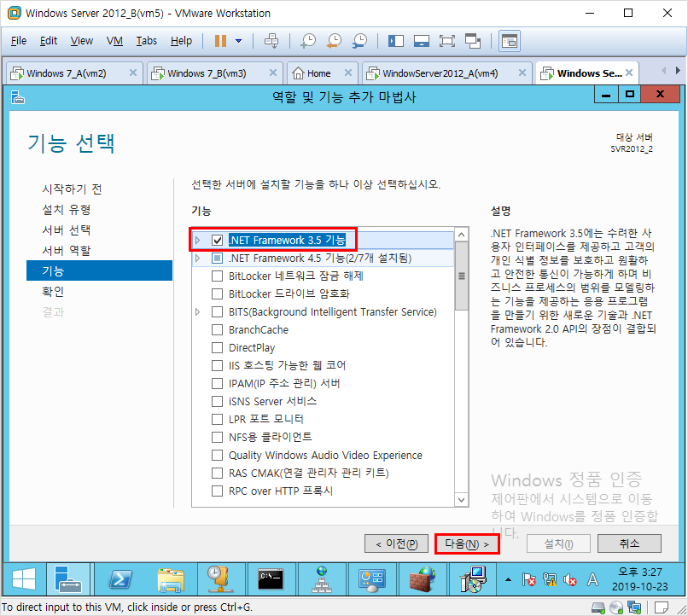The width and height of the screenshot is (688, 616).
Task: Enable the BITS feature checkbox
Action: [x=217, y=311]
